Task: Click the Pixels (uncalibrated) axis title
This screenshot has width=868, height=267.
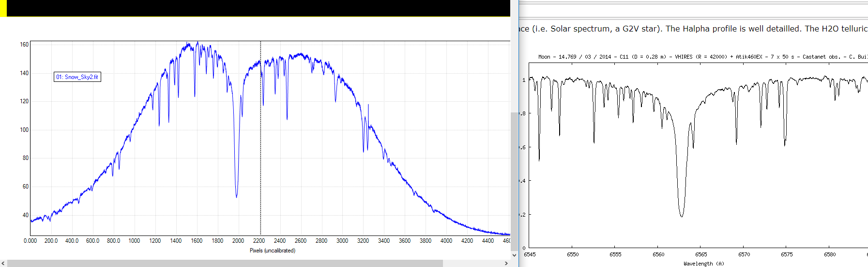Action: tap(272, 251)
